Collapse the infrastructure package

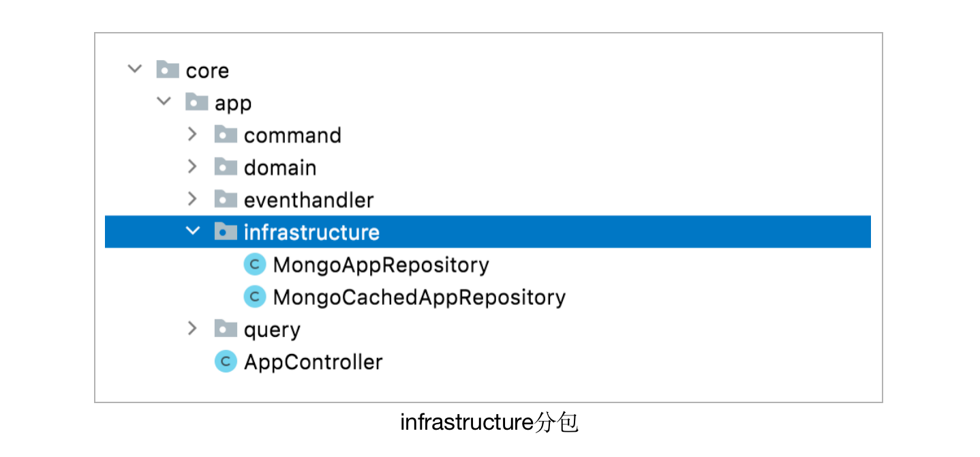(x=193, y=231)
